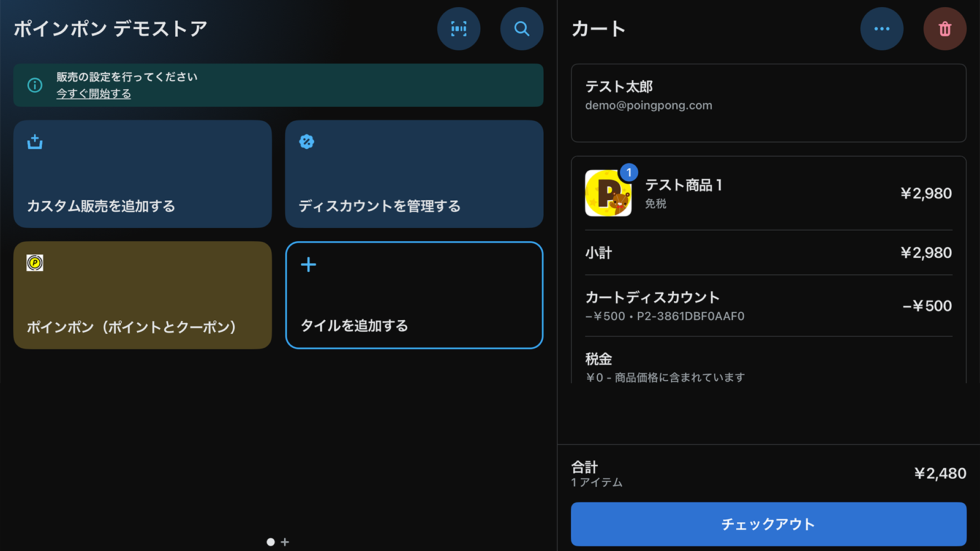
Task: Click the カート header title
Action: 598,29
